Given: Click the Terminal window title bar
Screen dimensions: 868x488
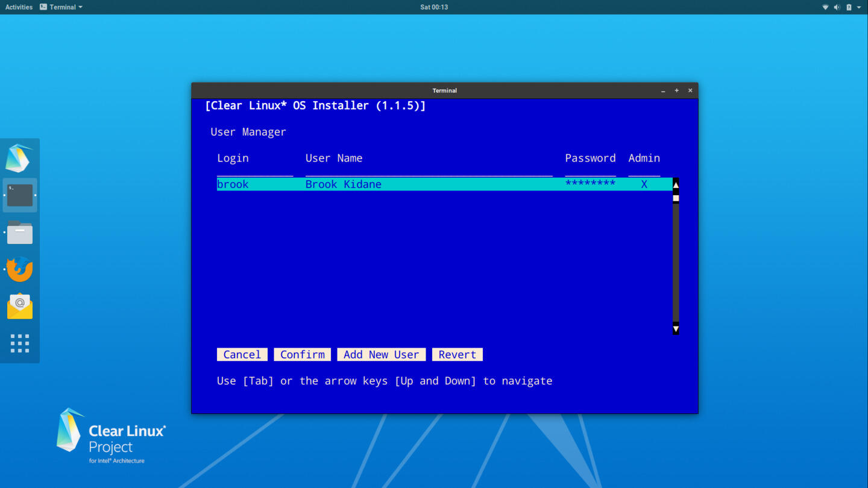Looking at the screenshot, I should click(444, 90).
